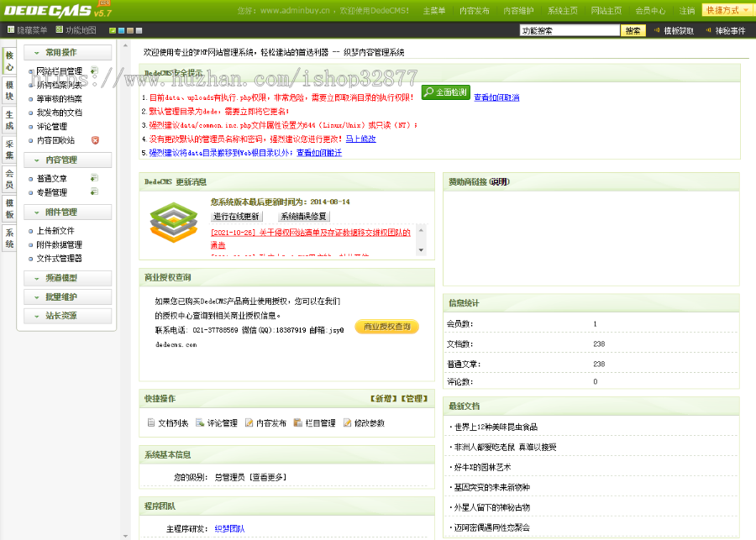756x540 pixels.
Task: Click the 修改参数 quick action icon
Action: (347, 422)
